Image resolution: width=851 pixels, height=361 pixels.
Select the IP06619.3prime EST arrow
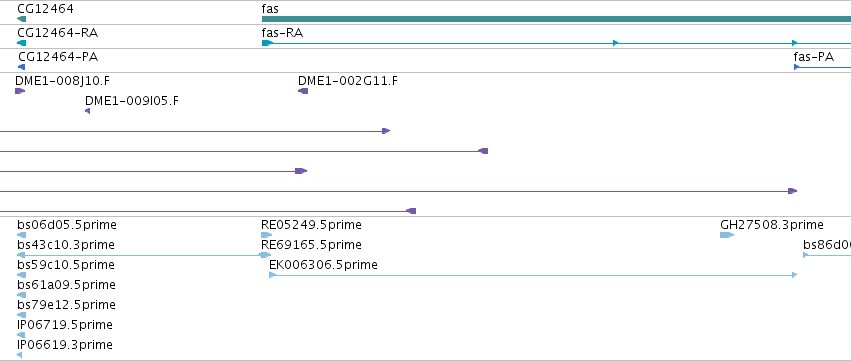click(x=20, y=355)
